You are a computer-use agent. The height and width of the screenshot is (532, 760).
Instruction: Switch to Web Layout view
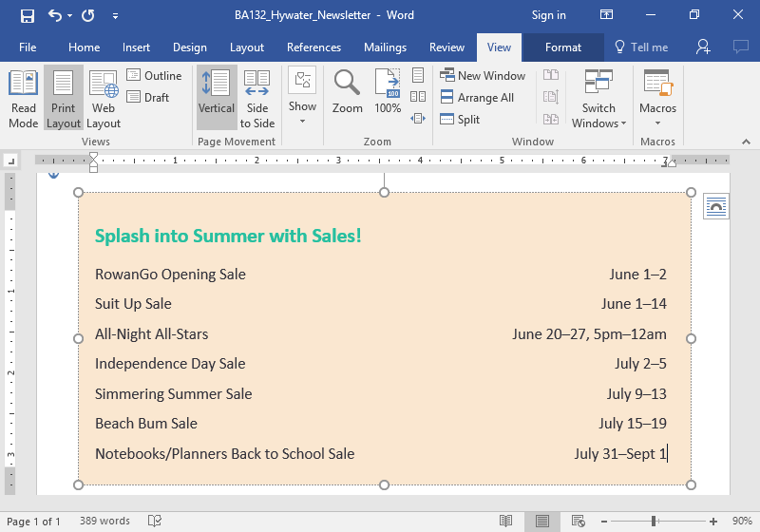(x=104, y=99)
